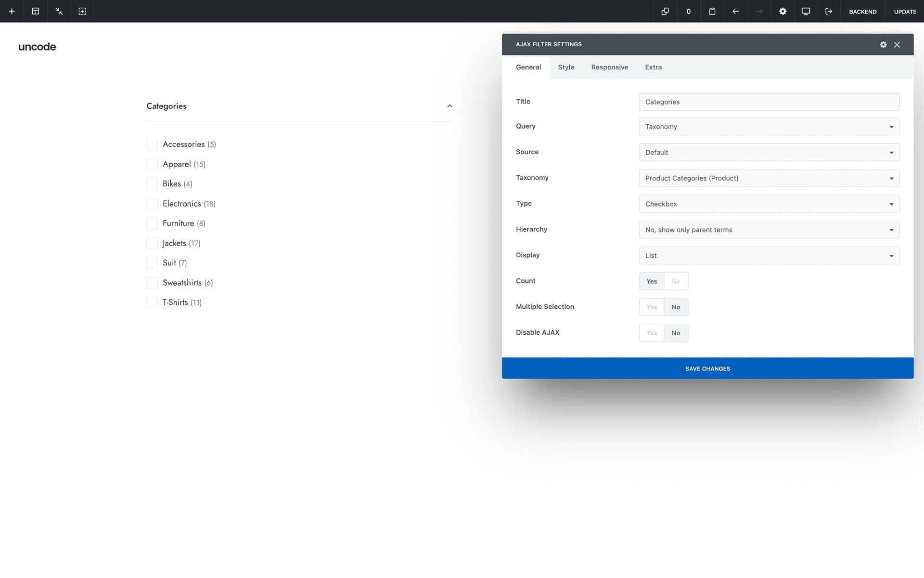Collapse the Categories filter chevron
The image size is (924, 578).
(x=449, y=106)
